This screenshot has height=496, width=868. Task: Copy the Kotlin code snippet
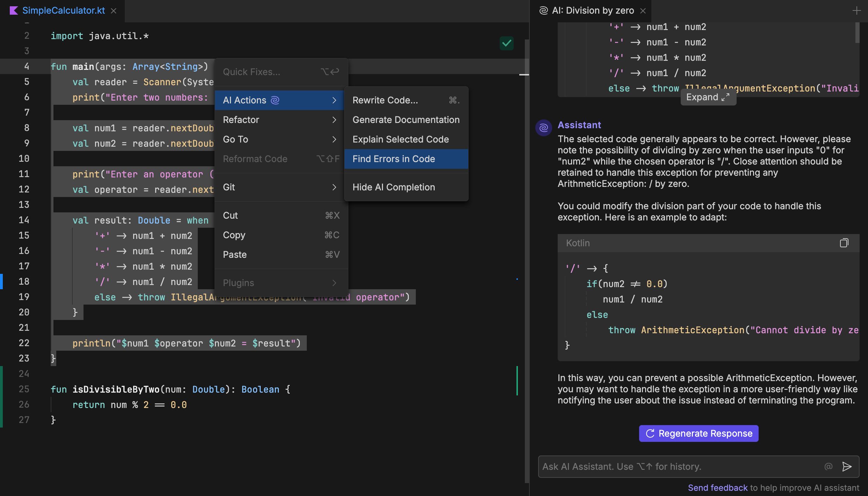coord(844,243)
